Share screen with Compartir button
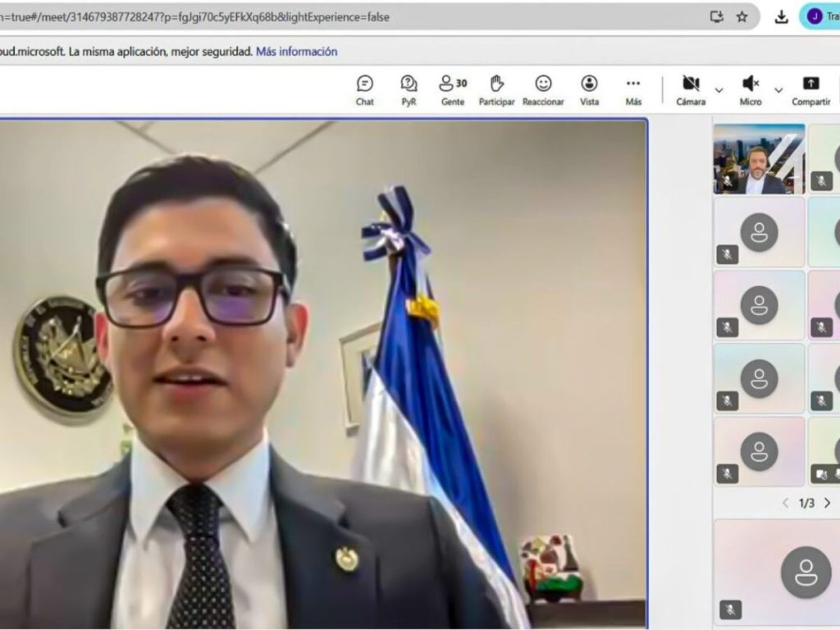Screen dimensions: 840x630 (x=810, y=90)
